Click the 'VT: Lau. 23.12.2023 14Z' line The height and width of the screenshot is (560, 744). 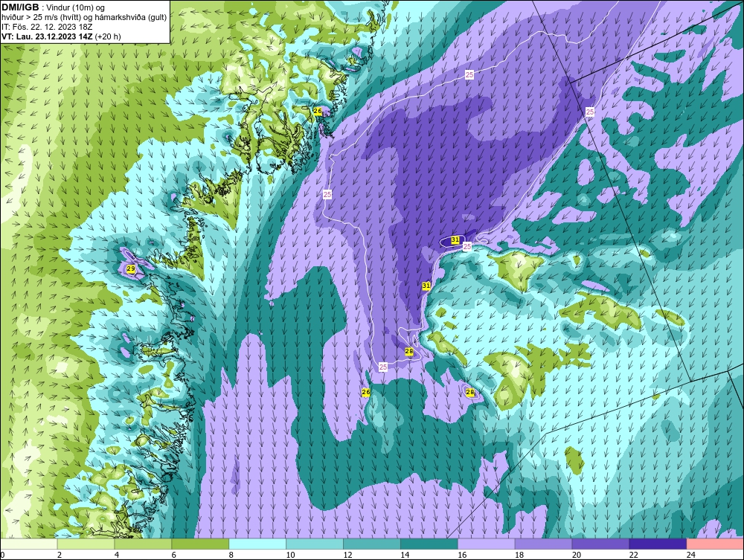(x=48, y=36)
